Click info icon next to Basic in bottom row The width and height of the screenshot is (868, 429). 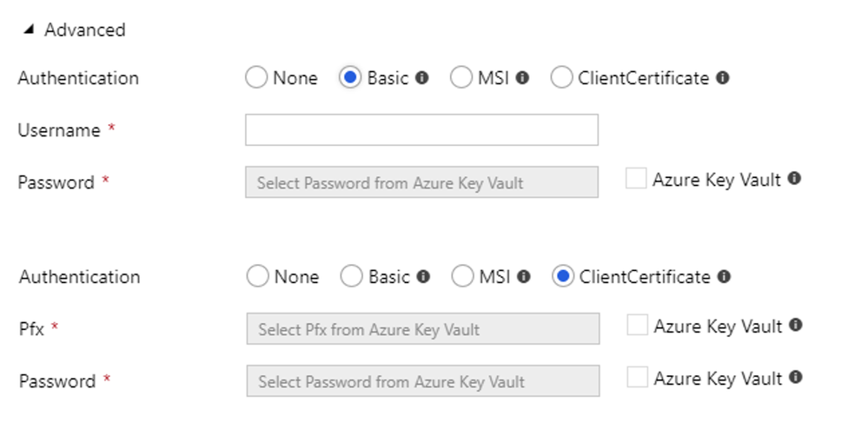424,277
